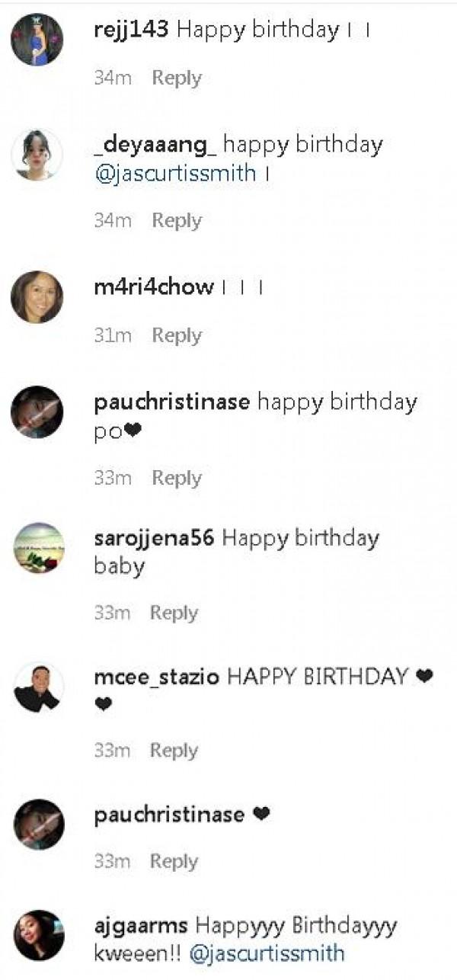Open the sarojjena56 username link

click(155, 539)
